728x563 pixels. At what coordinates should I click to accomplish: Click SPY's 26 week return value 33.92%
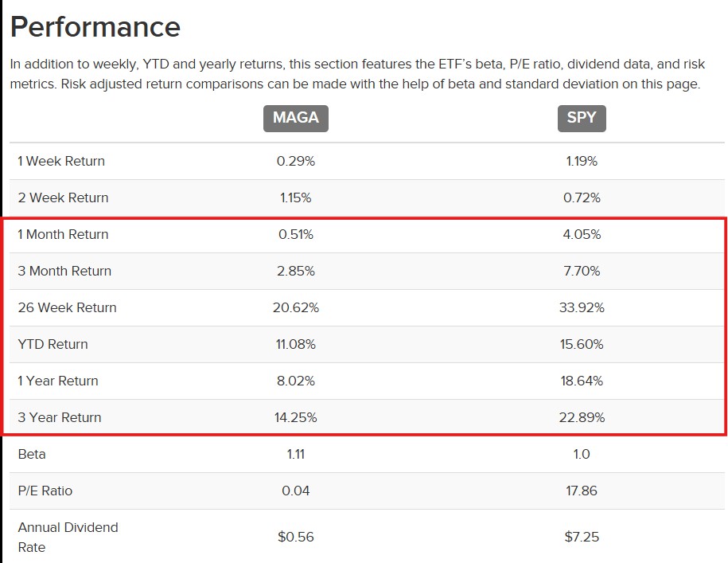(582, 307)
